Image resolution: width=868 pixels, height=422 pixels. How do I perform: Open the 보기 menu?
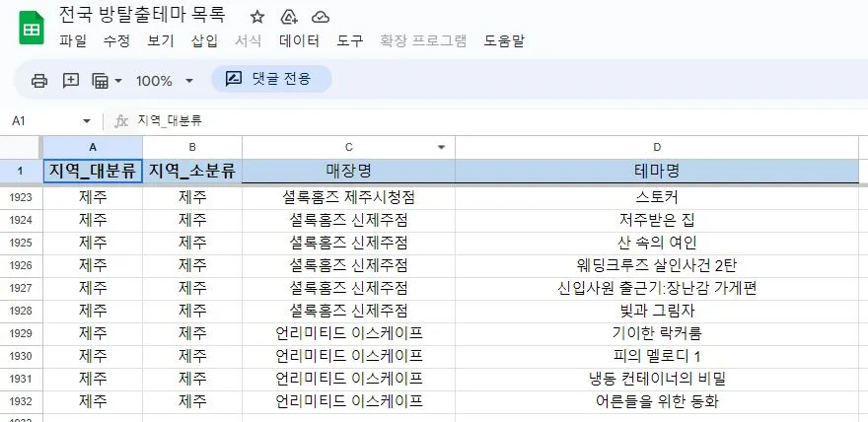[161, 41]
